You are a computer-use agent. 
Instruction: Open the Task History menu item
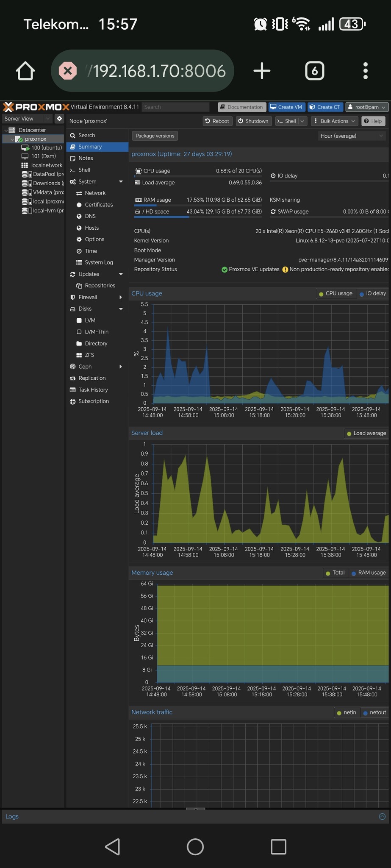click(x=93, y=389)
